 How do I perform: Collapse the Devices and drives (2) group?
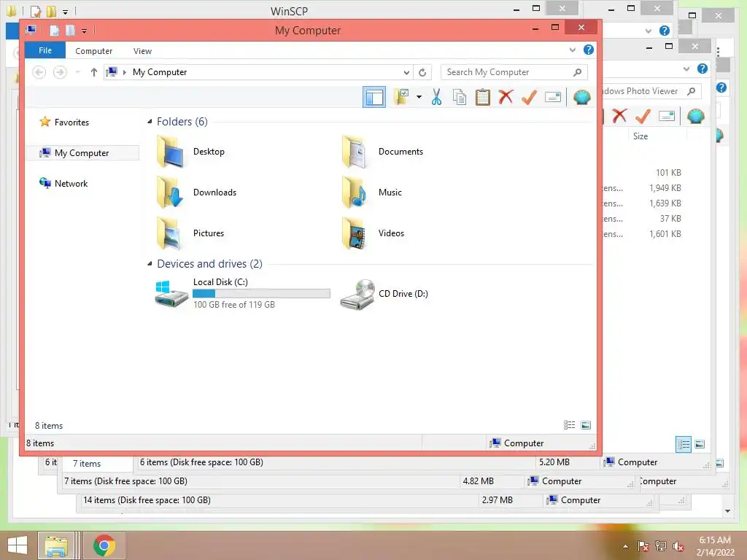(150, 264)
